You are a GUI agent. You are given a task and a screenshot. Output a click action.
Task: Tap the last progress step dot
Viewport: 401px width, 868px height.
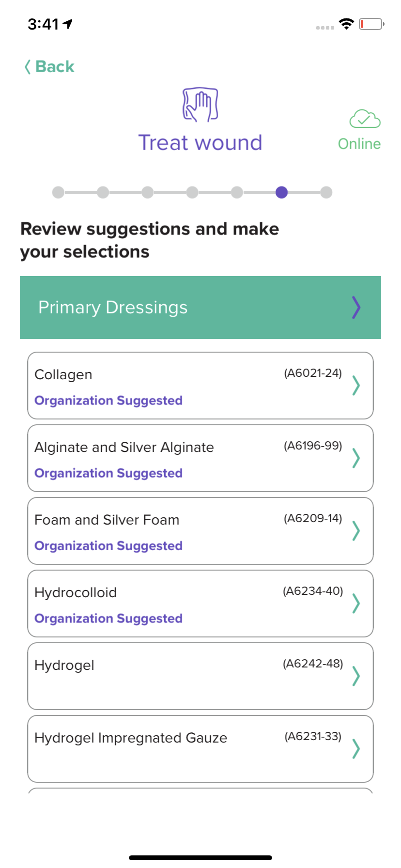(326, 192)
